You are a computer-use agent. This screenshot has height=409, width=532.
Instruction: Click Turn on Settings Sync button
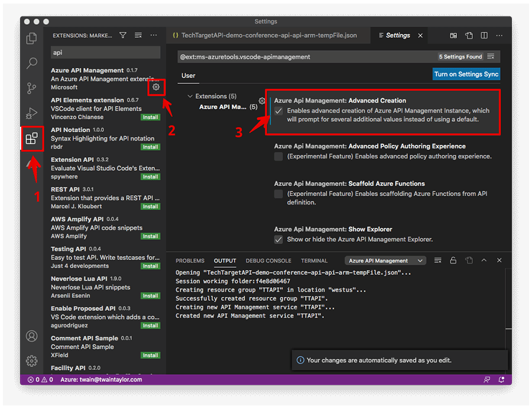(466, 74)
